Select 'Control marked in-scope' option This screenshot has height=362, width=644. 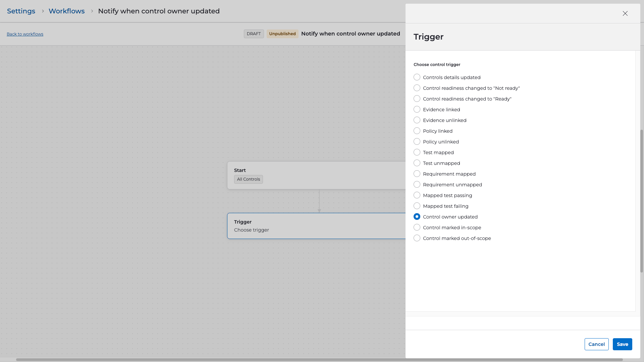[417, 228]
